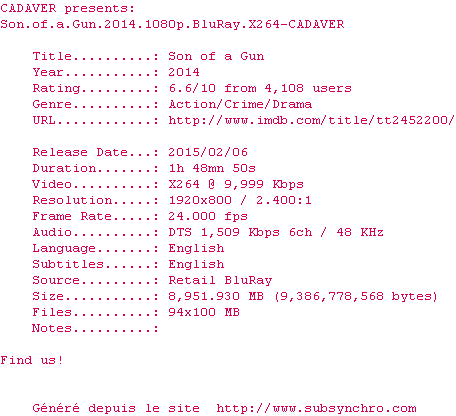Click the 'Find us!' text
The width and height of the screenshot is (456, 416).
coord(32,360)
